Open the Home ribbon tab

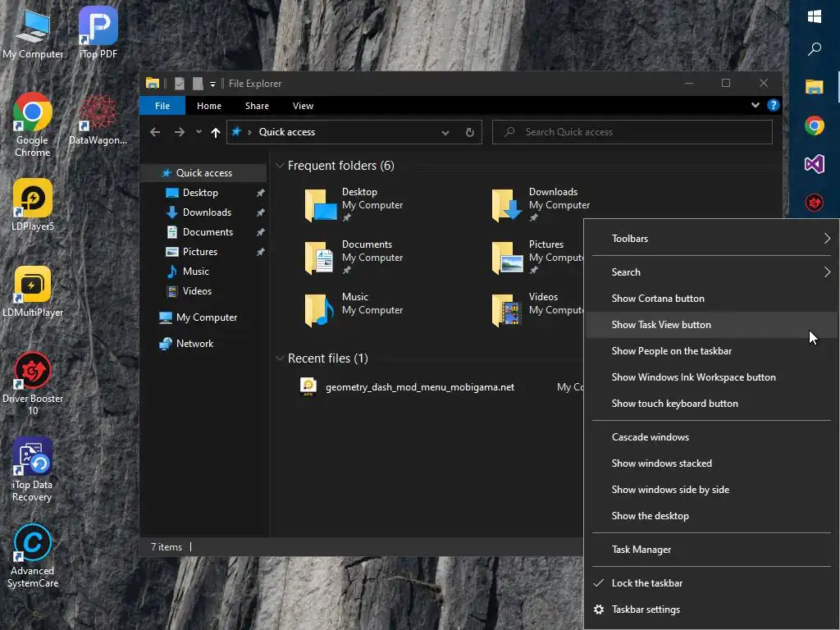pyautogui.click(x=209, y=106)
